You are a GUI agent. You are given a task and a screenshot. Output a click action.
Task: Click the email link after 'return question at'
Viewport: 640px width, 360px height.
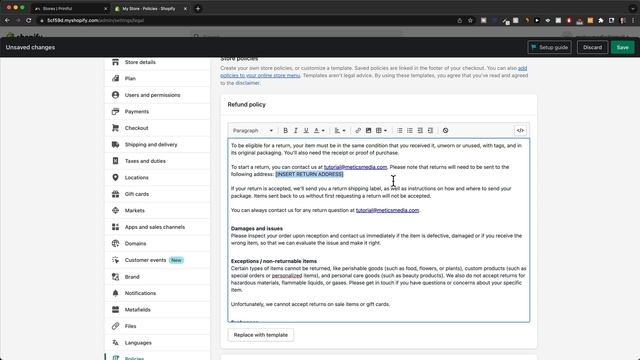point(387,210)
